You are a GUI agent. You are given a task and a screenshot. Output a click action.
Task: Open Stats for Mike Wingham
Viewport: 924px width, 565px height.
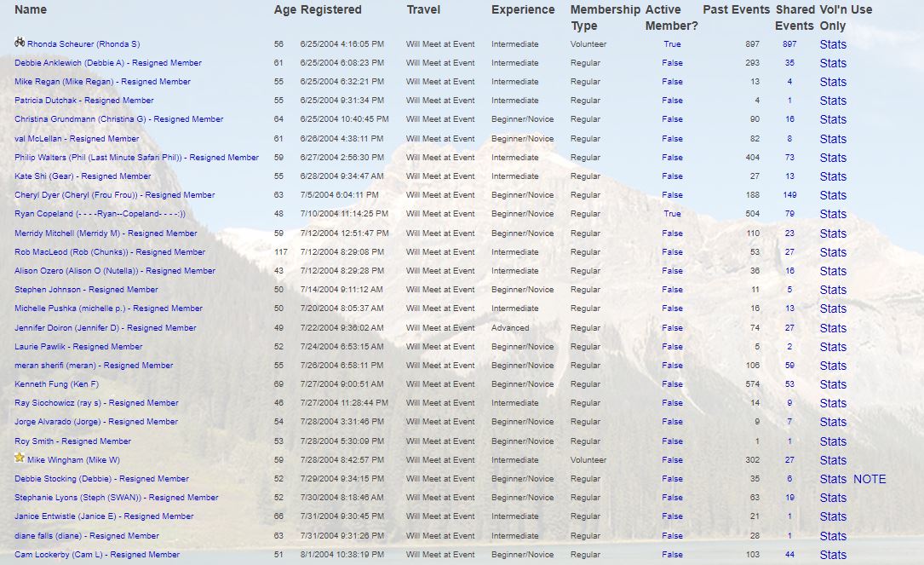[833, 460]
